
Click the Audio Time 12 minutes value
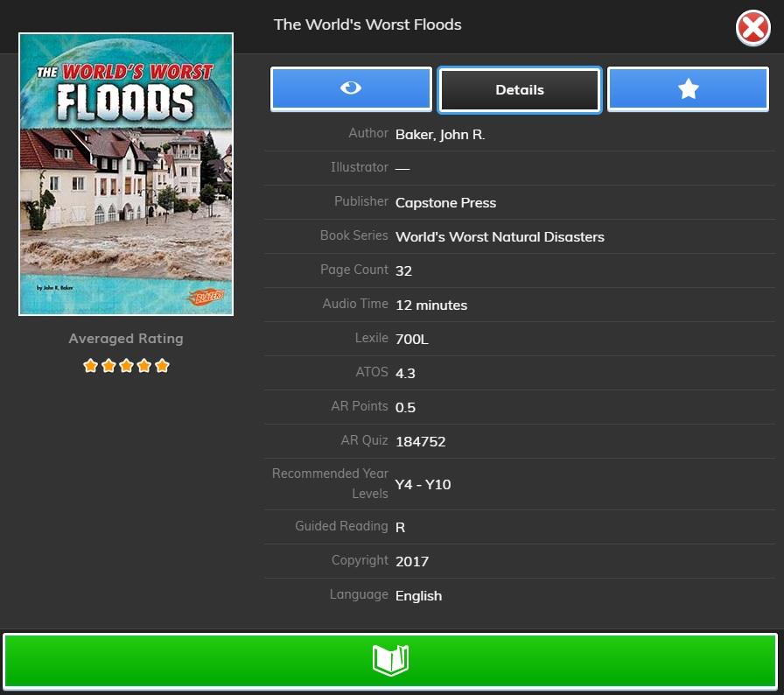tap(431, 305)
